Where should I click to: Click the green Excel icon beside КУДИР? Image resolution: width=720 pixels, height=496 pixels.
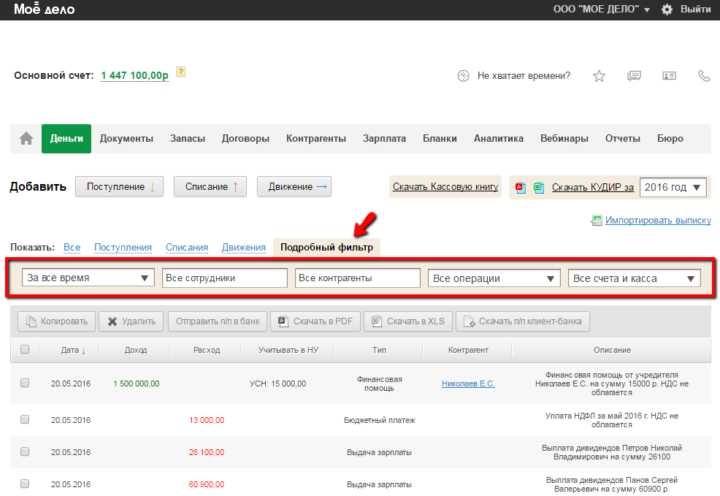click(x=537, y=187)
